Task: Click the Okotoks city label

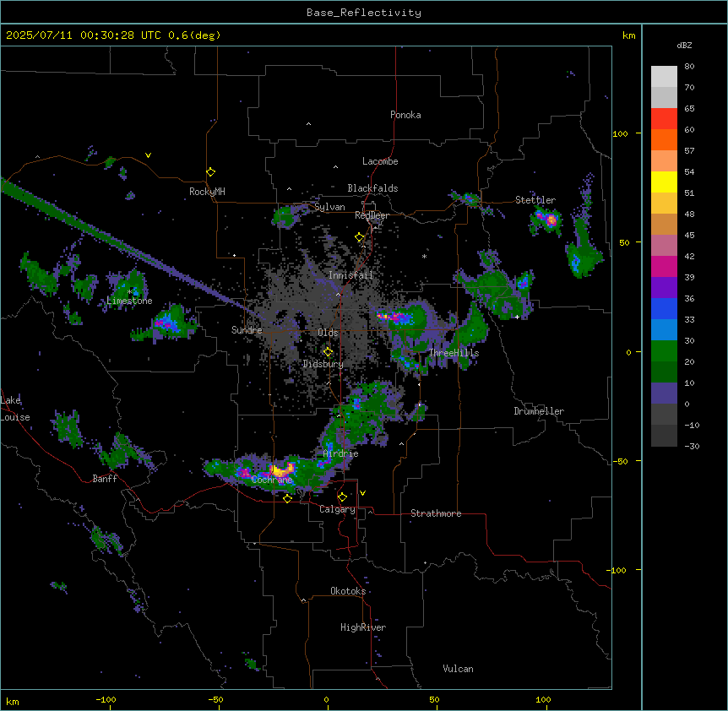Action: (x=348, y=591)
